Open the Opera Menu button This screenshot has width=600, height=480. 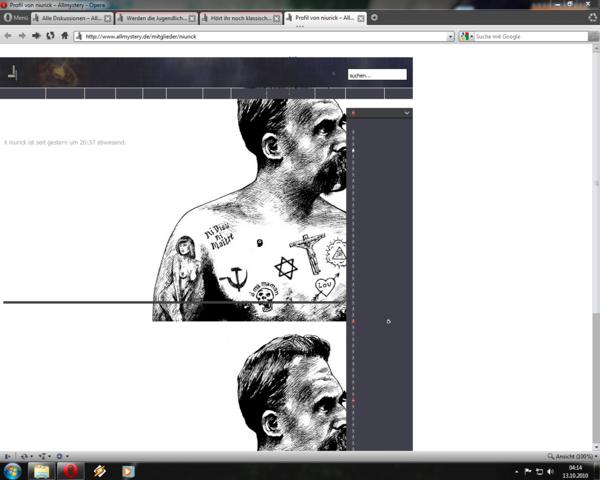(15, 18)
